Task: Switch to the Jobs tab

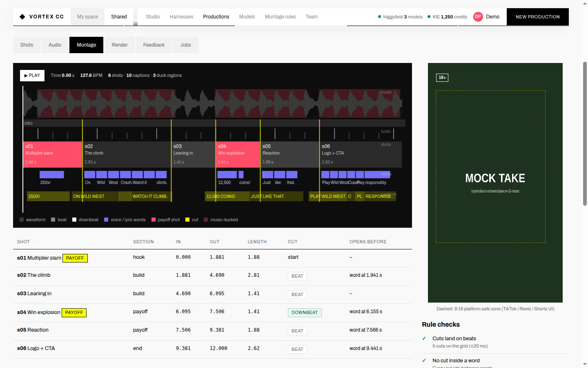Action: pos(186,45)
